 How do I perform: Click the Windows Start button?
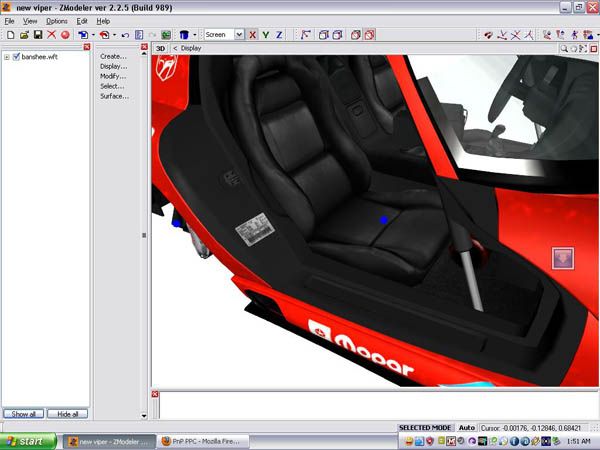25,440
